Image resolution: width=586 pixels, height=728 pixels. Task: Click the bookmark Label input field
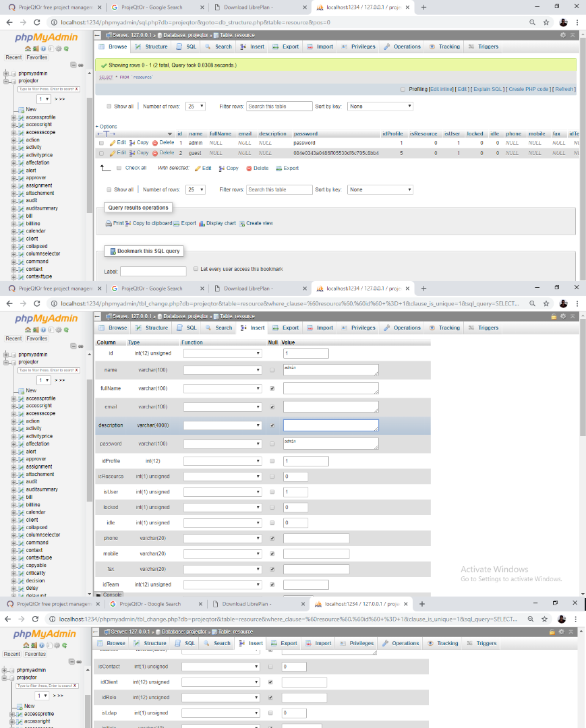pos(148,272)
